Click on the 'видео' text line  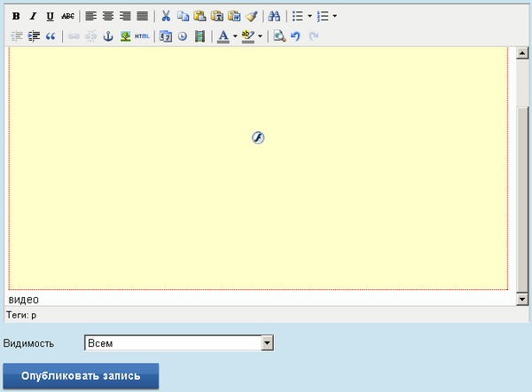tap(23, 300)
